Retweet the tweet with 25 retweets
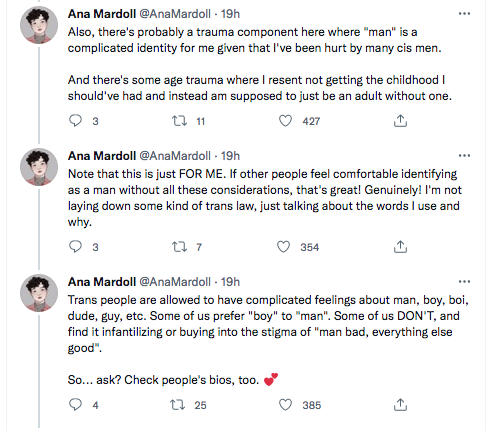The width and height of the screenshot is (494, 431). click(x=178, y=405)
